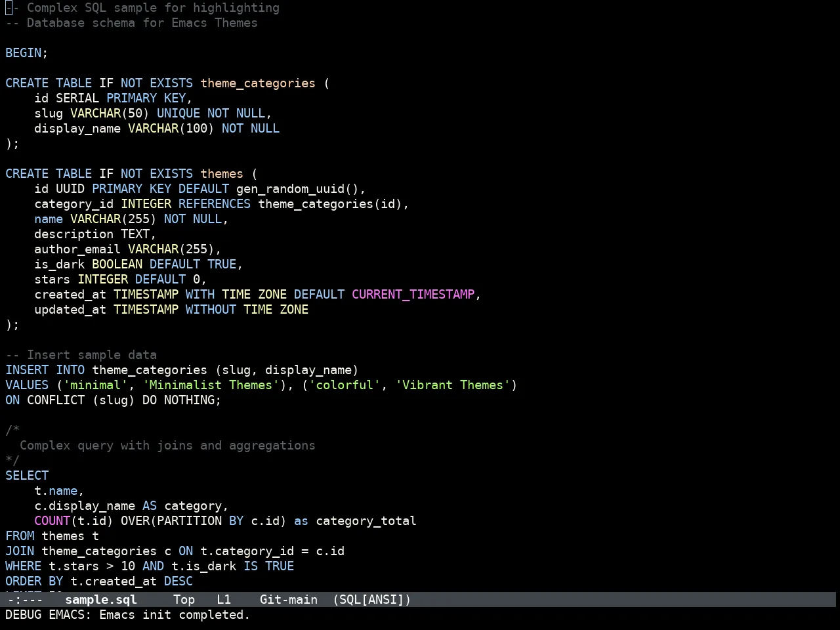
Task: Click the UUID type keyword
Action: point(70,189)
